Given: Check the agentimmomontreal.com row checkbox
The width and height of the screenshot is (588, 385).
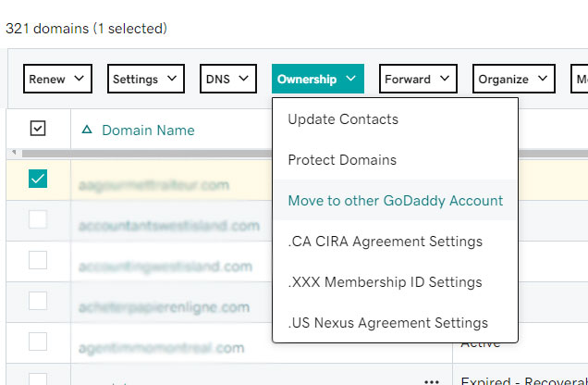Looking at the screenshot, I should (38, 342).
